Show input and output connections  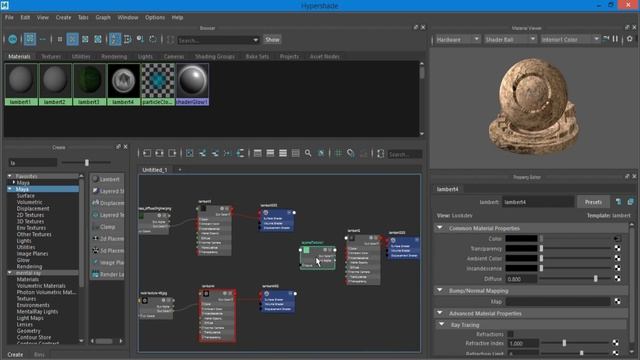click(159, 153)
